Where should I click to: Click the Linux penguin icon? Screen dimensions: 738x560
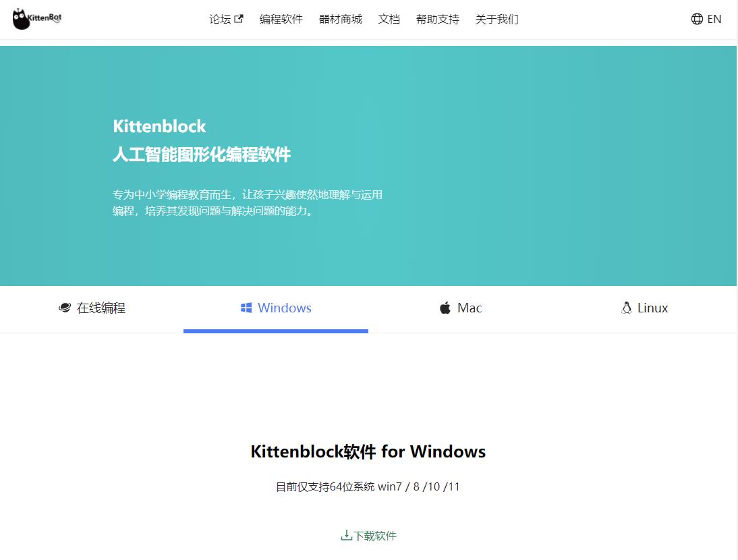pos(627,308)
